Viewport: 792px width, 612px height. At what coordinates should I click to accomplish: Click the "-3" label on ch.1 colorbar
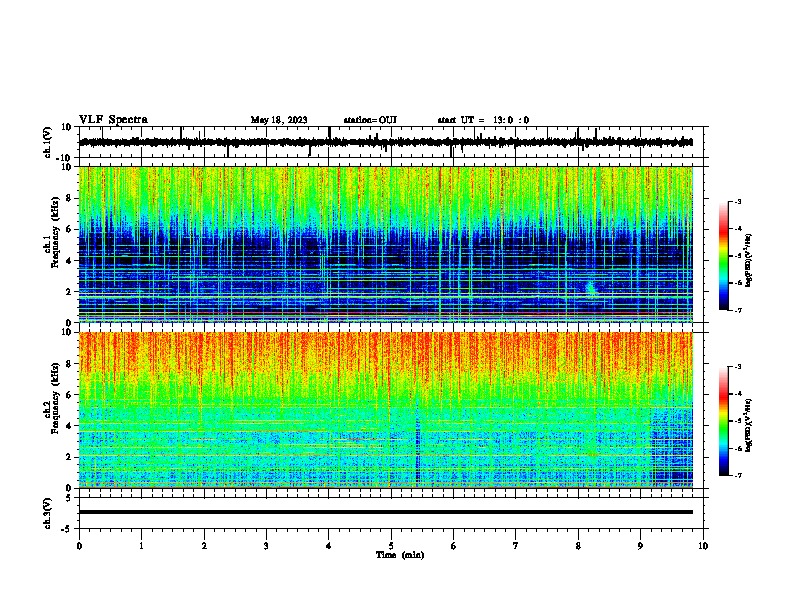(737, 202)
